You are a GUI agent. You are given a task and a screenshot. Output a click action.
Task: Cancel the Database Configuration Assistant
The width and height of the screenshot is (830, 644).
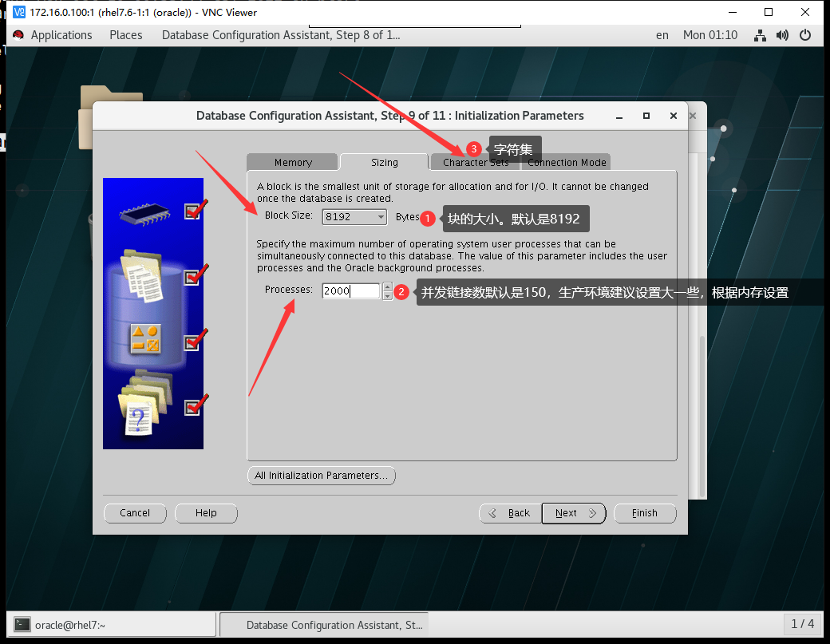pos(135,513)
